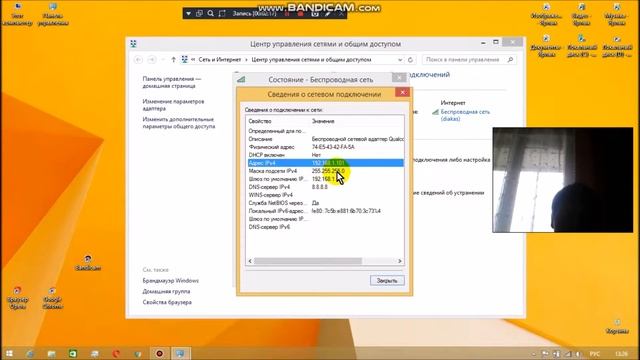
Task: Minimize the network center window
Action: [483, 42]
